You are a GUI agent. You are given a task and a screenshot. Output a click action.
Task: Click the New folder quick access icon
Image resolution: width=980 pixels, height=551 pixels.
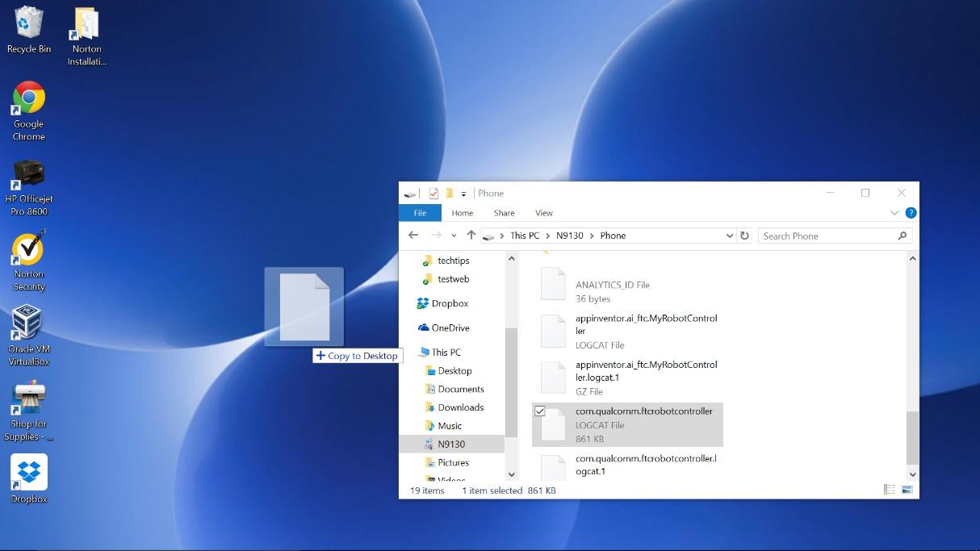(450, 194)
